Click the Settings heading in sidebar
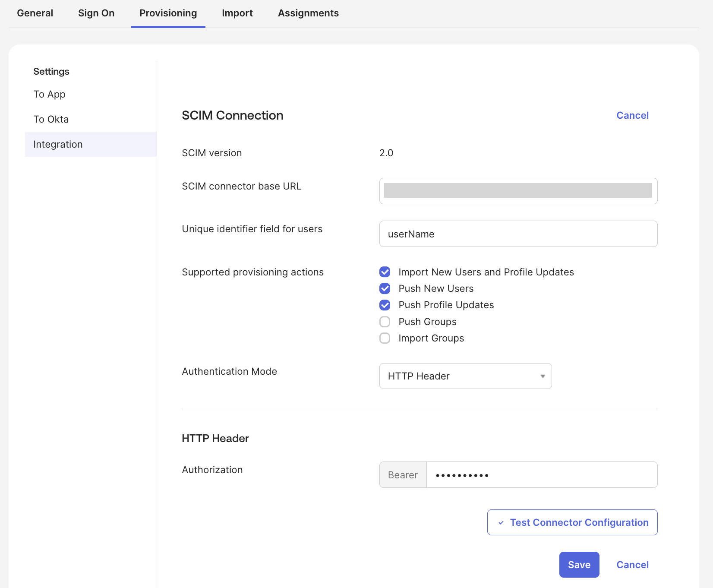The height and width of the screenshot is (588, 713). (x=51, y=71)
